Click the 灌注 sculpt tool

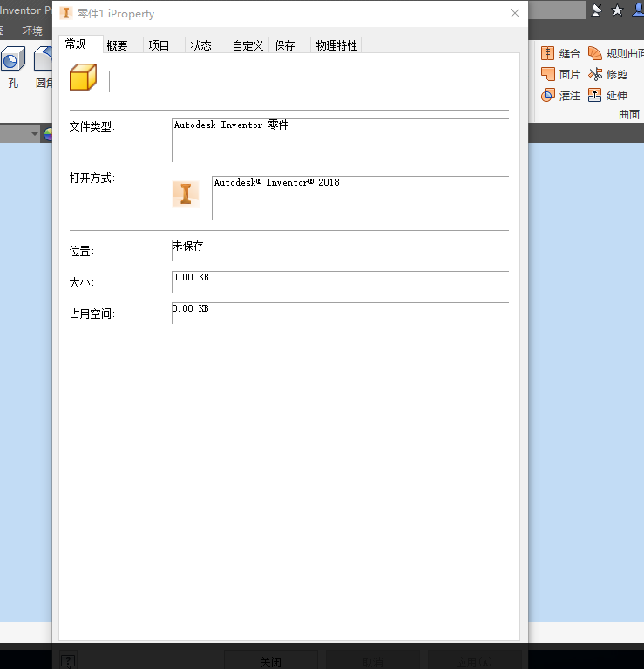[560, 95]
